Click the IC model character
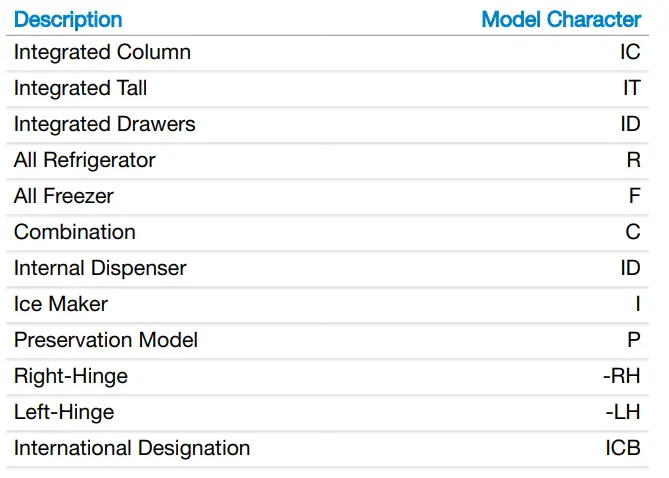669x478 pixels. (x=629, y=52)
